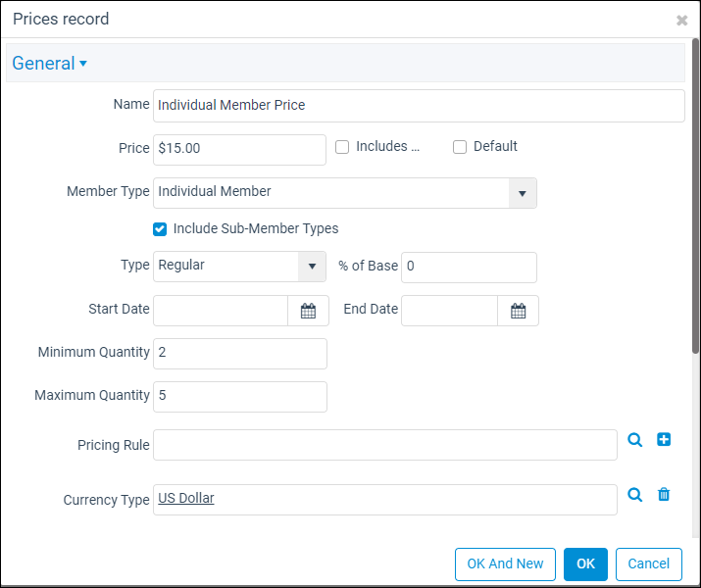701x588 pixels.
Task: Open the US Dollar link
Action: pos(186,498)
